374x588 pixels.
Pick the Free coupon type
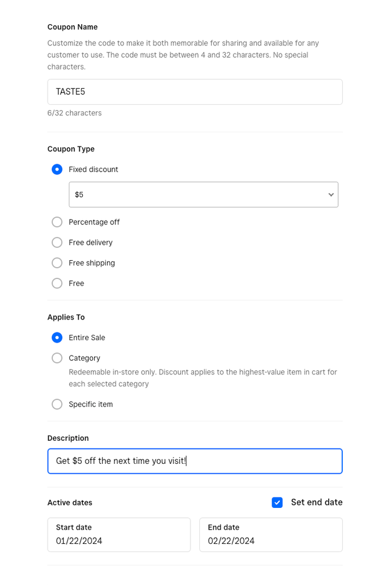(x=57, y=283)
